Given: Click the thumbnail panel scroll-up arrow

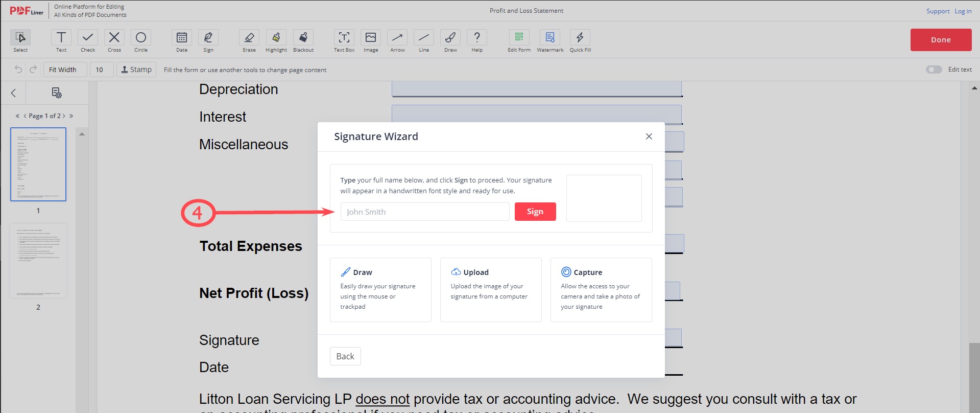Looking at the screenshot, I should click(x=82, y=134).
